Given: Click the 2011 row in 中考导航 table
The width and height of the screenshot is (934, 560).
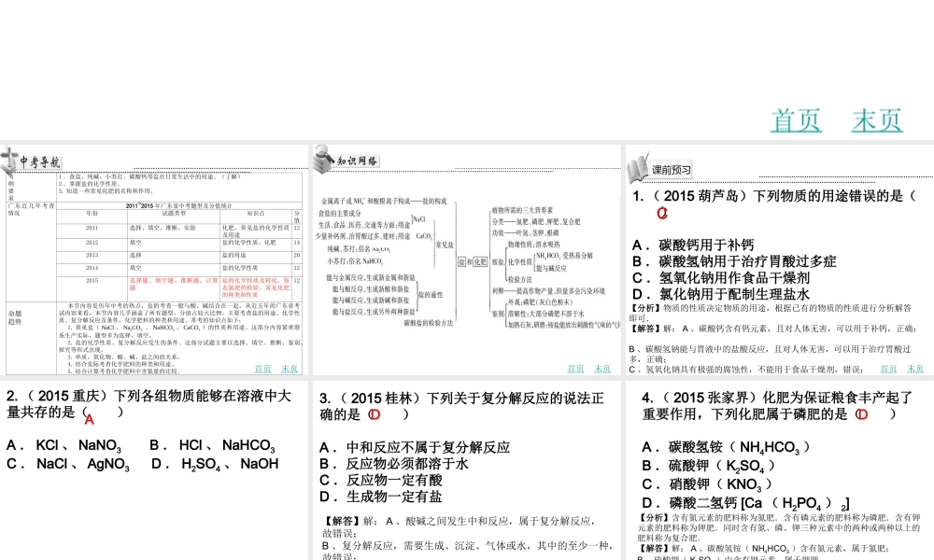Looking at the screenshot, I should (179, 231).
